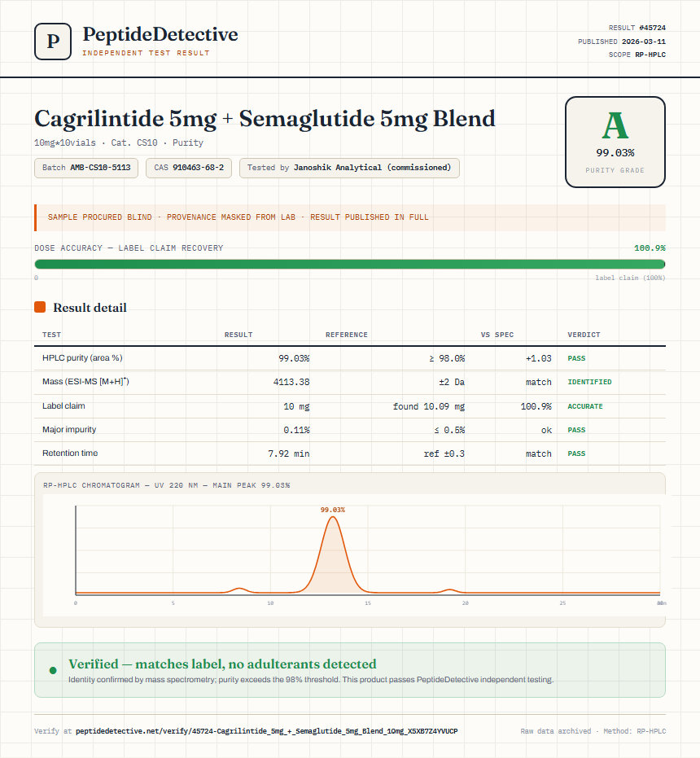The height and width of the screenshot is (758, 700).
Task: Click the sample procured blind banner
Action: (349, 217)
